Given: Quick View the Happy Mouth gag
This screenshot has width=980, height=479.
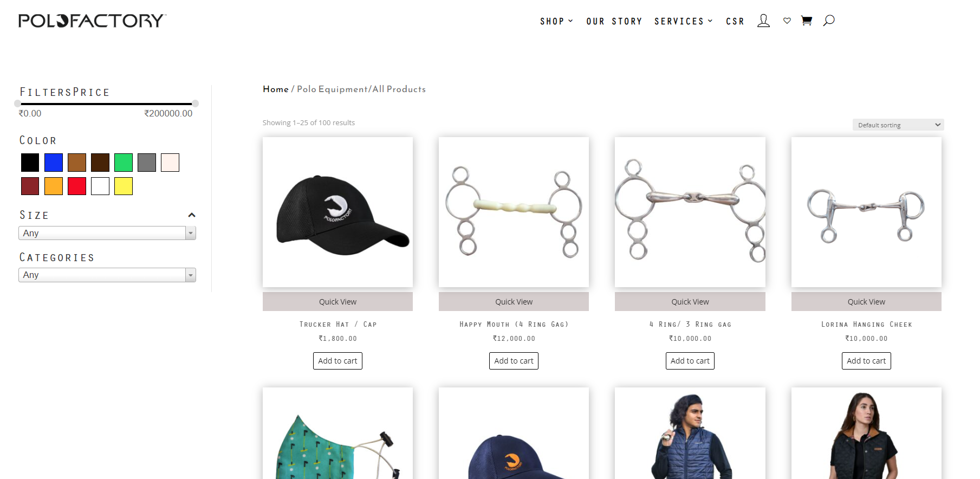Looking at the screenshot, I should pos(514,302).
